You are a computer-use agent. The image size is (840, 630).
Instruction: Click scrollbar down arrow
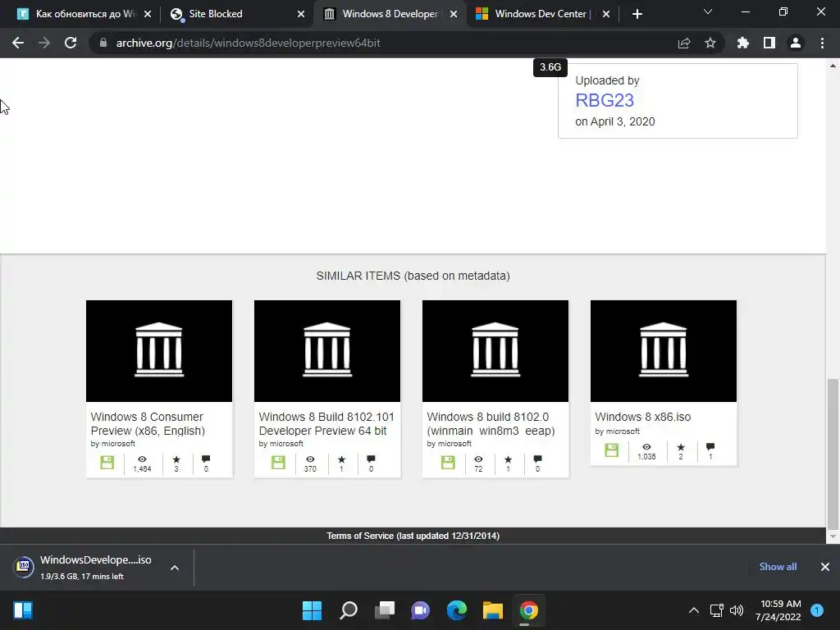pyautogui.click(x=833, y=536)
